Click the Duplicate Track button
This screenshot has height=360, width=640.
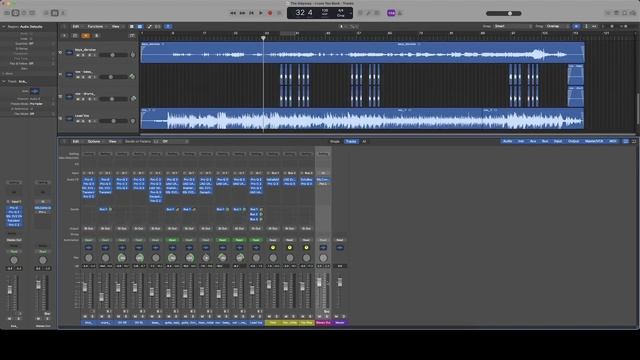(x=75, y=36)
